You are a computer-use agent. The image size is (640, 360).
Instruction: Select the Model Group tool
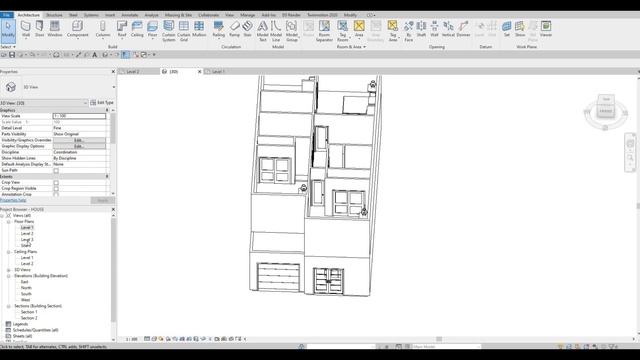pos(291,31)
